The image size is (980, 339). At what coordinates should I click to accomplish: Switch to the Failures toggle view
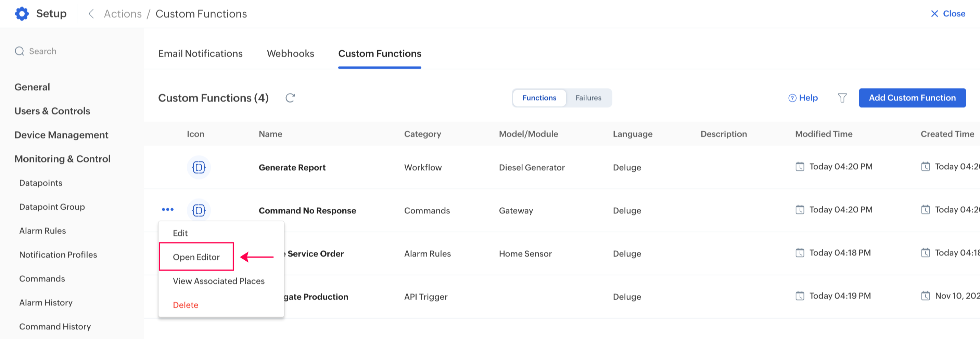pos(588,98)
